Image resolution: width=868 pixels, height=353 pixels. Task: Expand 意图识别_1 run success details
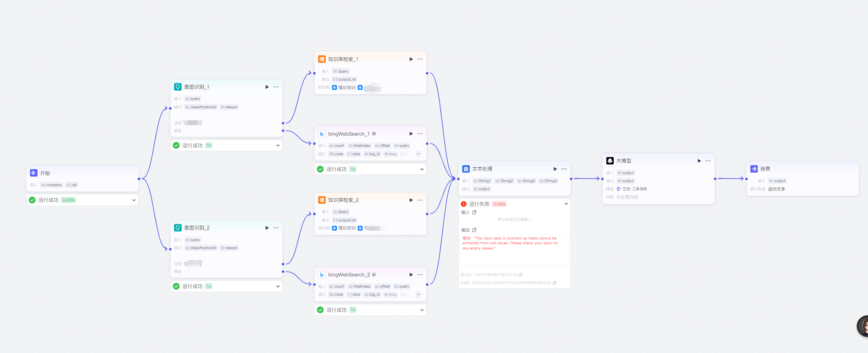278,146
